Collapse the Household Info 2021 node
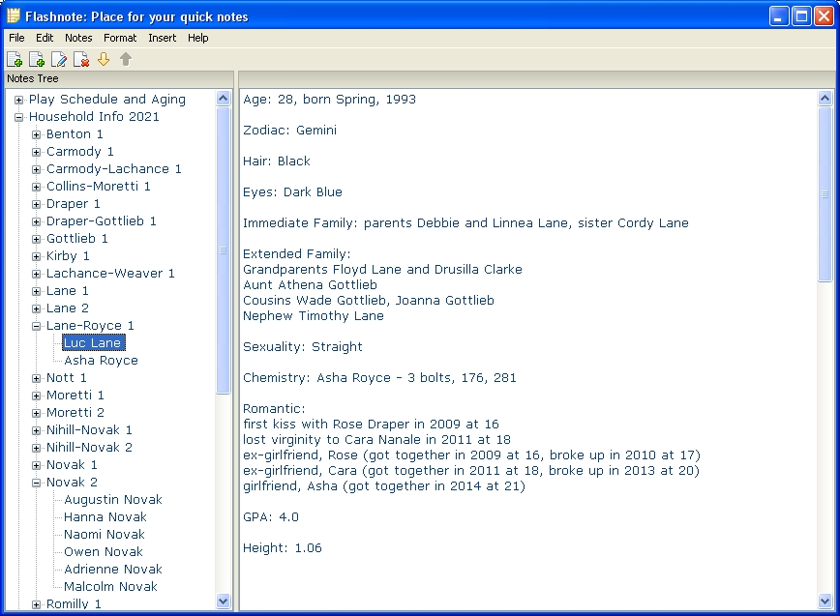840x616 pixels. point(18,117)
